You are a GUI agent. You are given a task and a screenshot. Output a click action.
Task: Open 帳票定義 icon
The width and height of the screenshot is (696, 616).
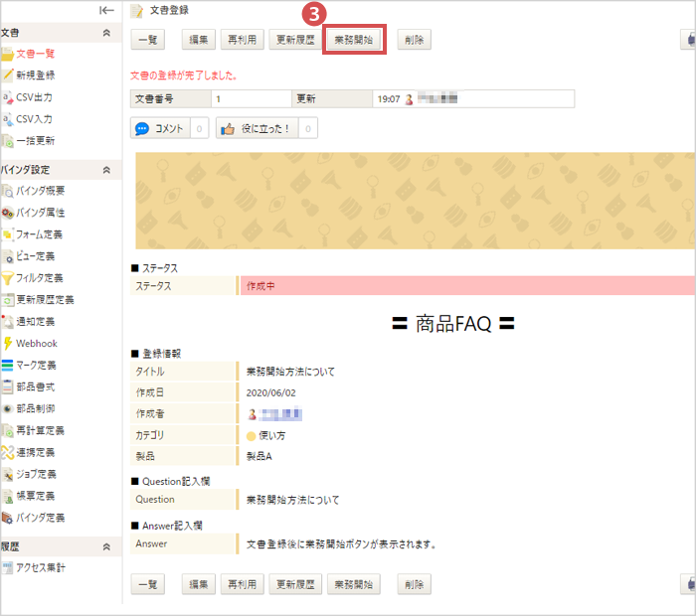7,496
